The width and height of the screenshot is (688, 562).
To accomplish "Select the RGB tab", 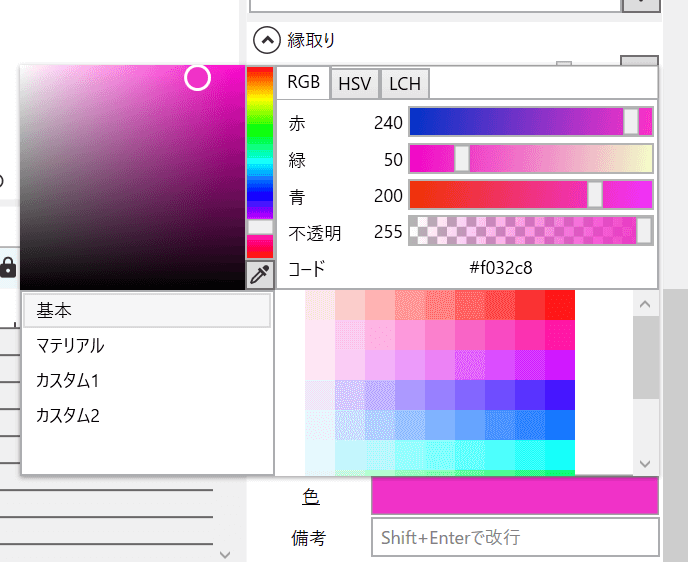I will coord(304,83).
